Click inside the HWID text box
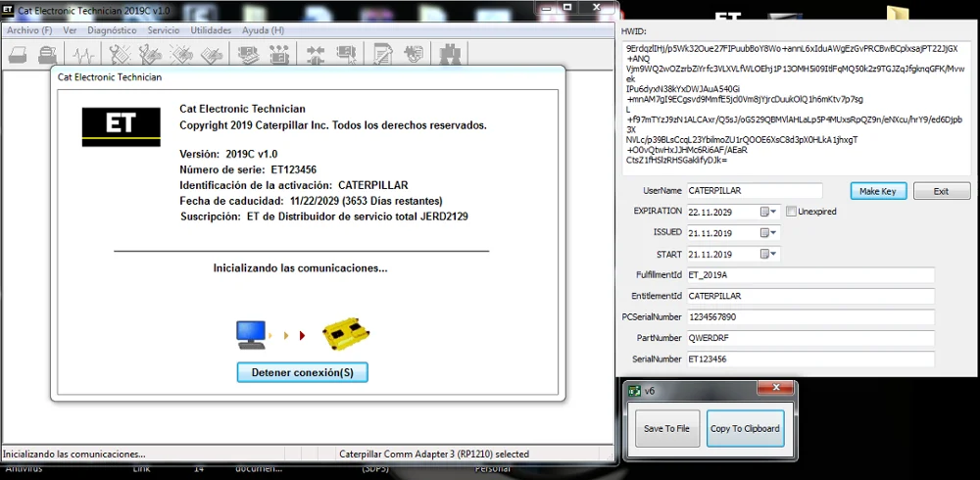 pyautogui.click(x=796, y=108)
